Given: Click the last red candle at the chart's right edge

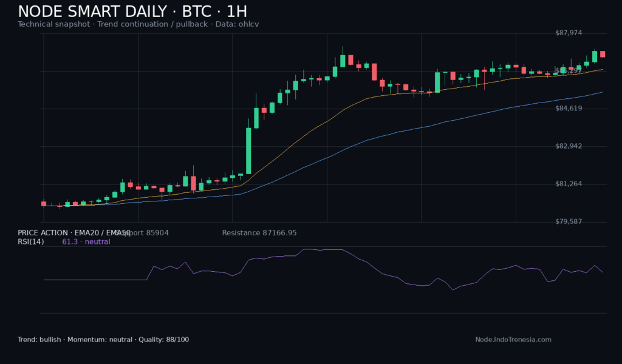Looking at the screenshot, I should coord(603,54).
